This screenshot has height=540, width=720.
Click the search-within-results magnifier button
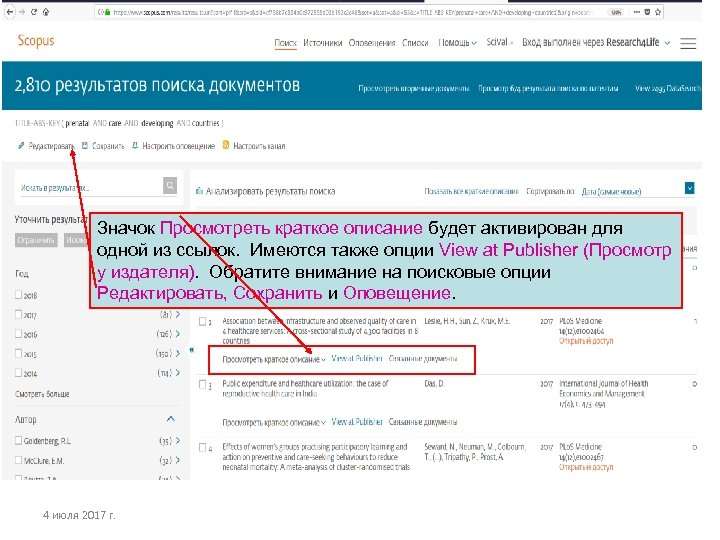click(x=170, y=186)
